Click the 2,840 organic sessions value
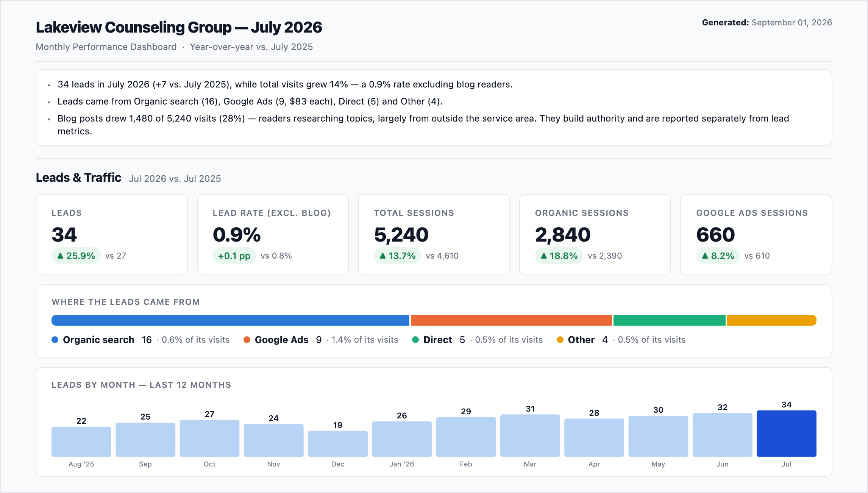 pyautogui.click(x=563, y=234)
